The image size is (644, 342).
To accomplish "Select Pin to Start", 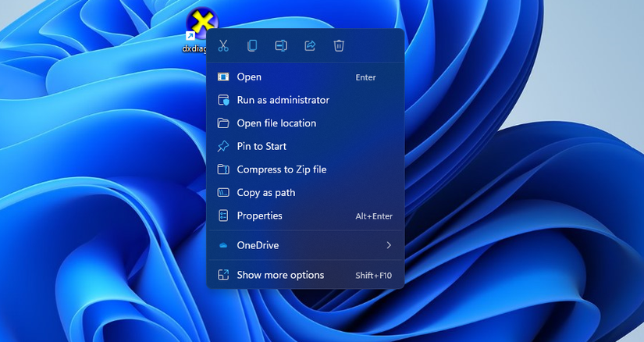I will [x=305, y=146].
